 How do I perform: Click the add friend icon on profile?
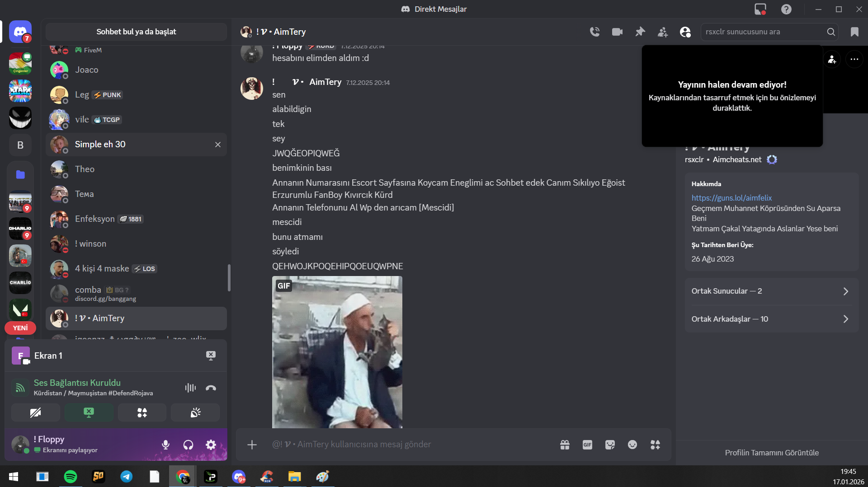832,59
